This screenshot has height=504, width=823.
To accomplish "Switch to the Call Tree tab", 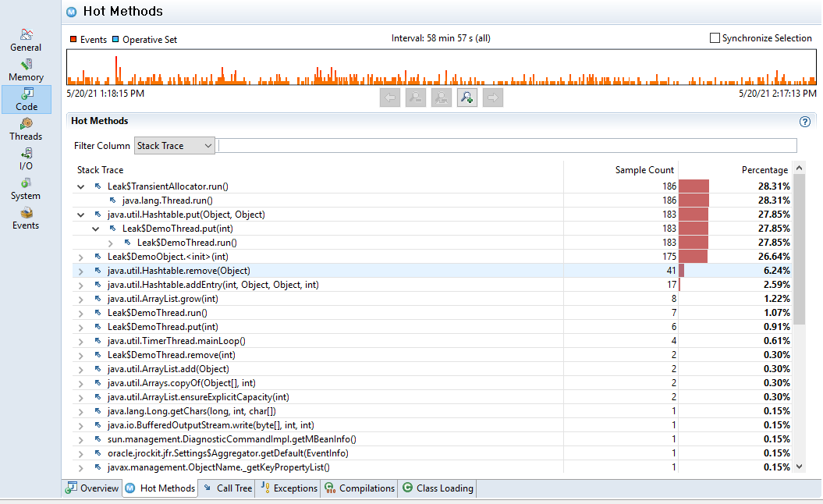I will [x=228, y=488].
